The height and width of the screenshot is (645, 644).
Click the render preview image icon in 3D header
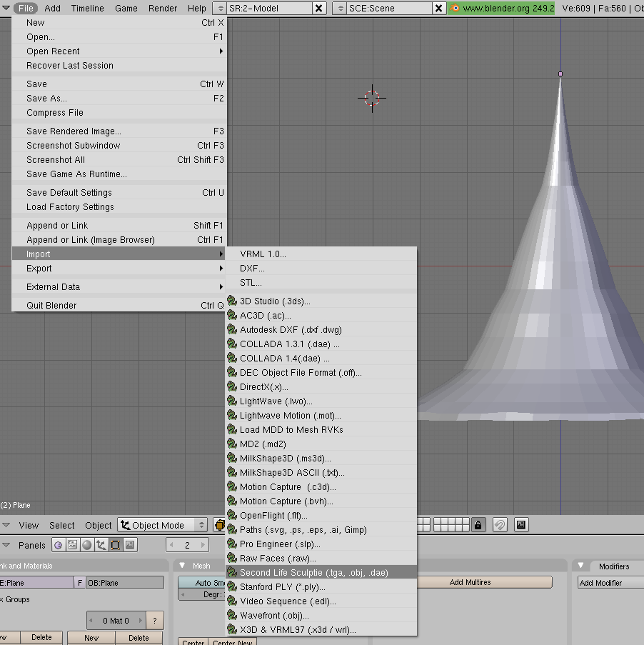521,525
